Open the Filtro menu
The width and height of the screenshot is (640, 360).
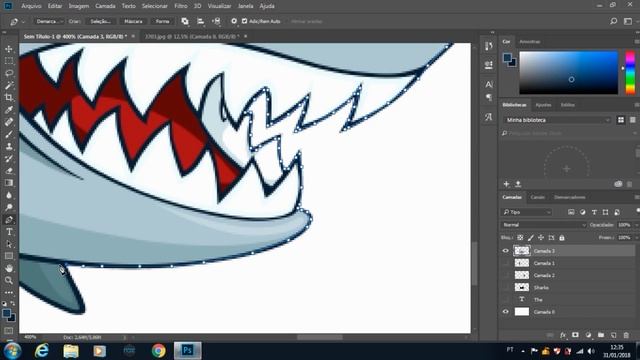[181, 6]
